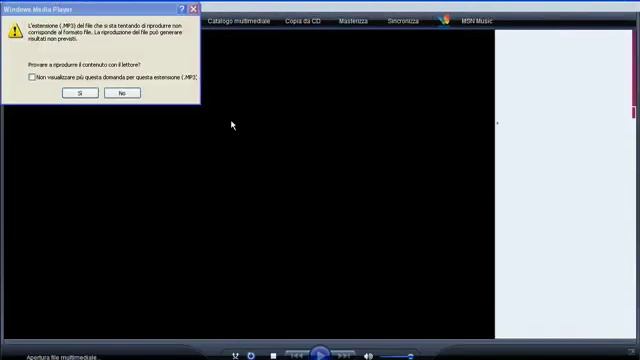Screen dimensions: 640x360
Task: Mute audio via the speaker icon
Action: (368, 356)
